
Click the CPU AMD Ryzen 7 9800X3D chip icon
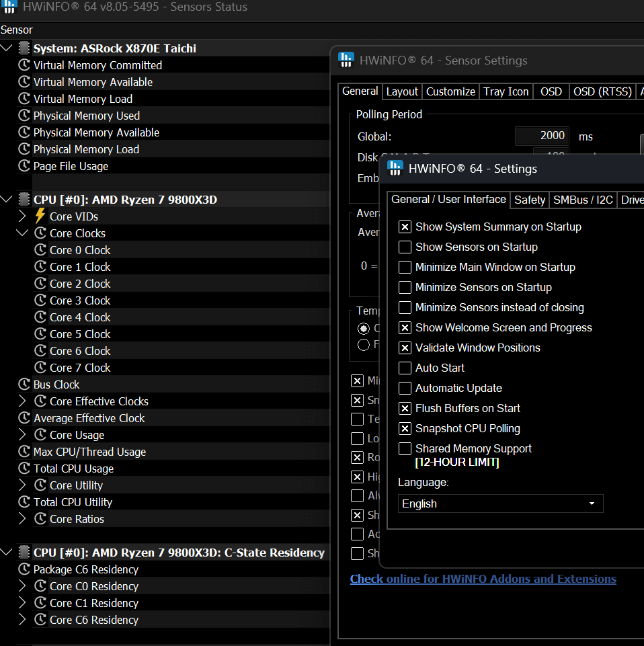(x=24, y=200)
